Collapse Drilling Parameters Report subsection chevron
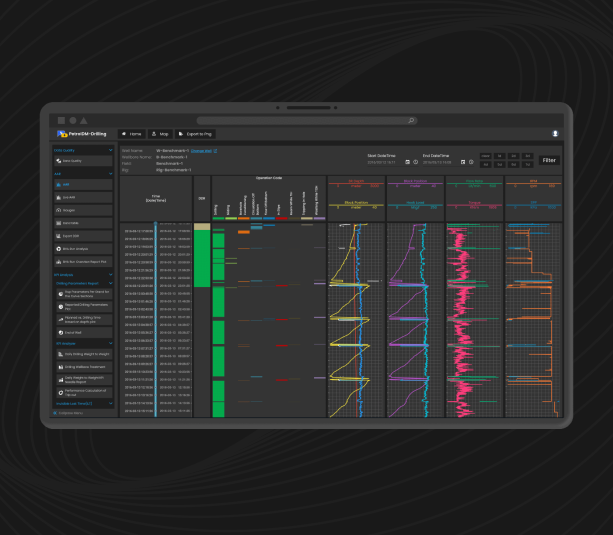 click(x=111, y=283)
